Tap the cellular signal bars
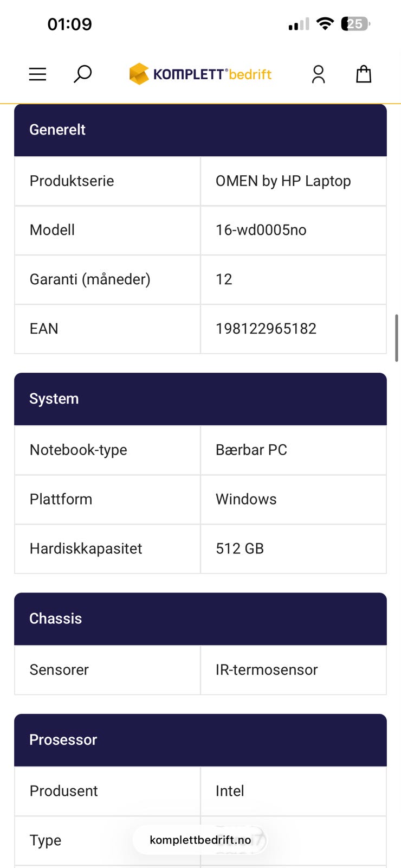 pyautogui.click(x=299, y=24)
